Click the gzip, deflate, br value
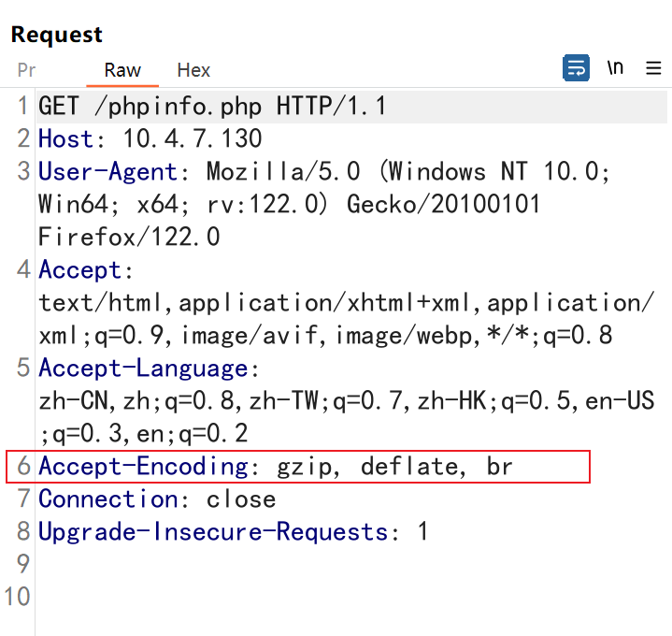Viewport: 672px width, 636px height. (x=394, y=467)
